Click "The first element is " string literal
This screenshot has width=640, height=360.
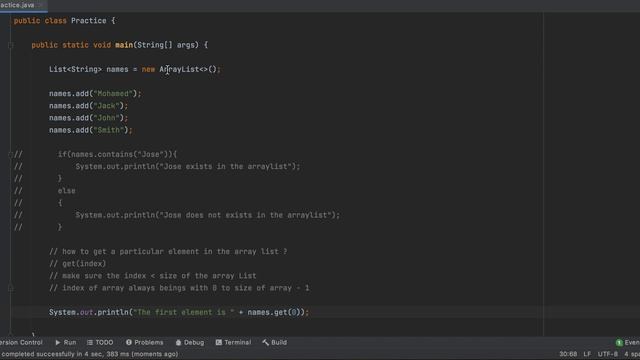click(184, 312)
